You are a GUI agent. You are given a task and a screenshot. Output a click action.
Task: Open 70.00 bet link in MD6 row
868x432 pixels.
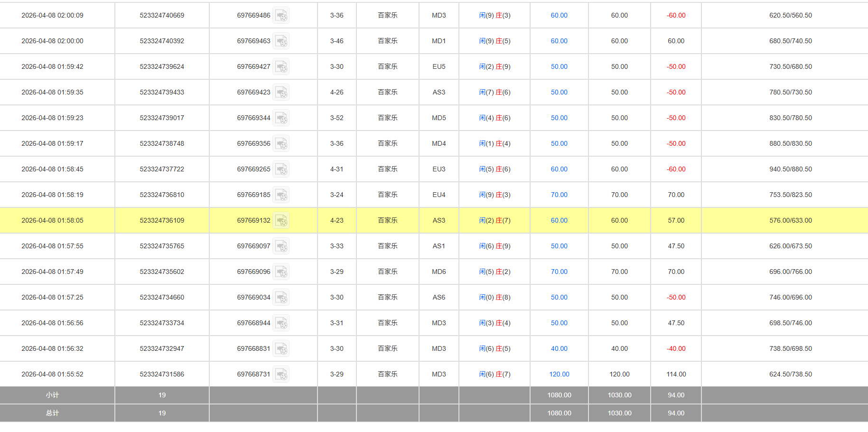point(559,272)
